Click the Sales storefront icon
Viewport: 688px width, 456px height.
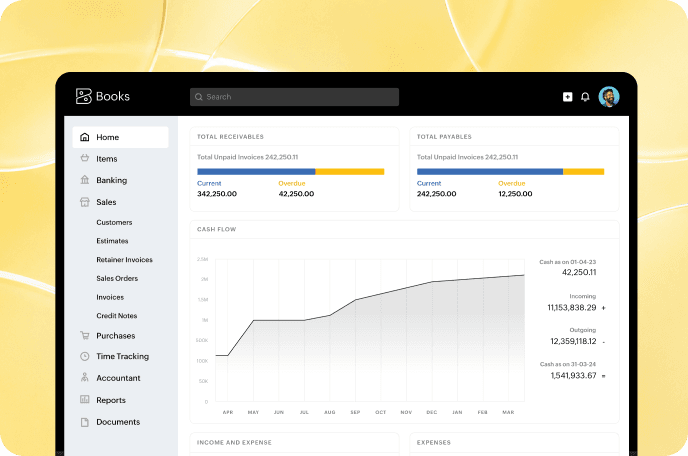85,202
